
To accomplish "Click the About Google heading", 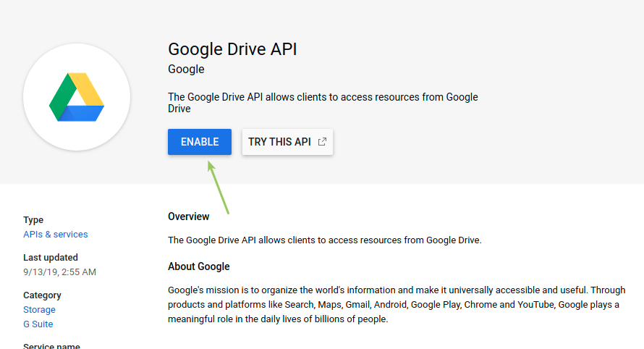I will point(199,266).
